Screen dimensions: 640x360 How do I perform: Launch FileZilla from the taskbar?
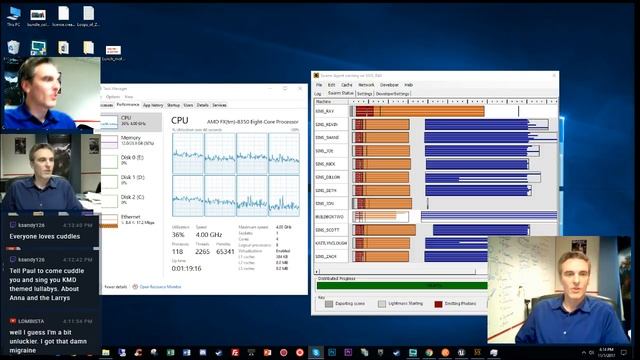point(235,352)
